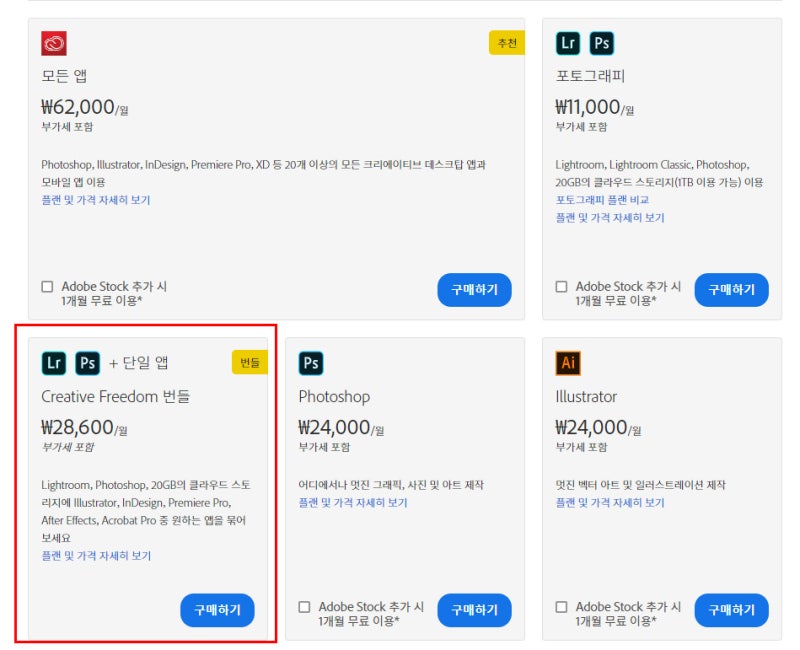This screenshot has width=800, height=650.
Task: Click 구매하기 for 포토그래피 plan
Action: (x=732, y=290)
